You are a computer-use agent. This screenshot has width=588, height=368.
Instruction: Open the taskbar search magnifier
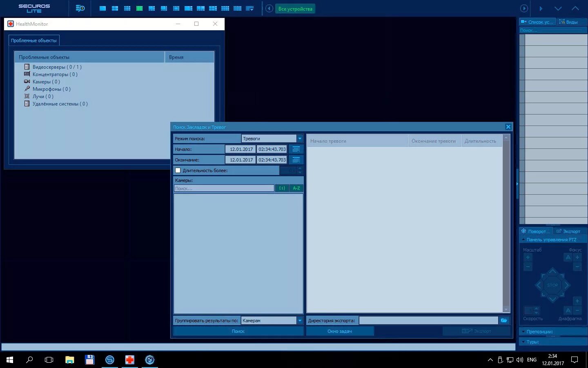tap(29, 360)
